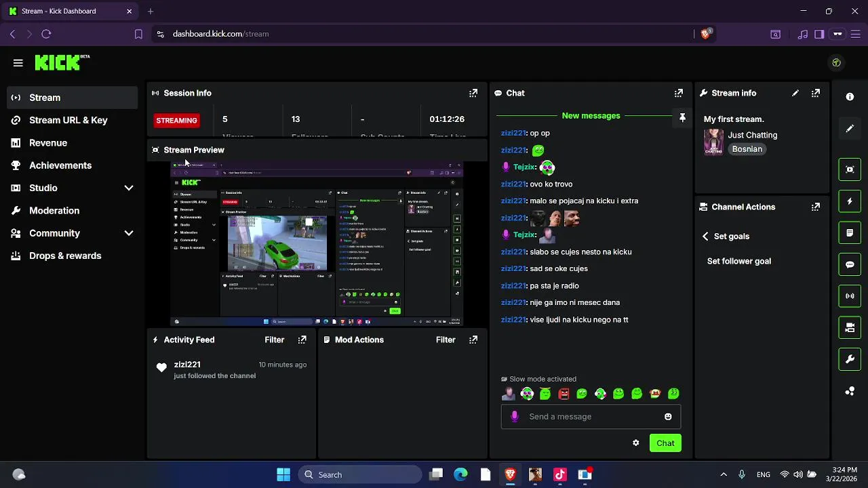Toggle Stream Preview widget in right rail

850,169
